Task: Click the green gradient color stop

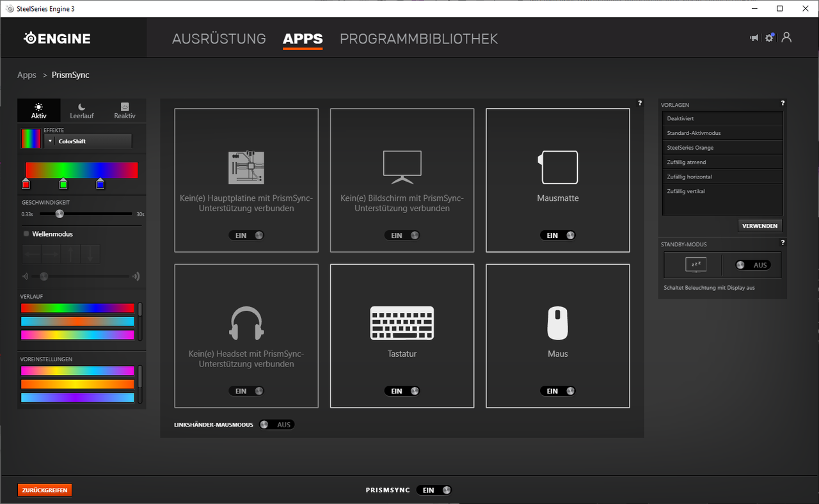Action: [x=63, y=184]
